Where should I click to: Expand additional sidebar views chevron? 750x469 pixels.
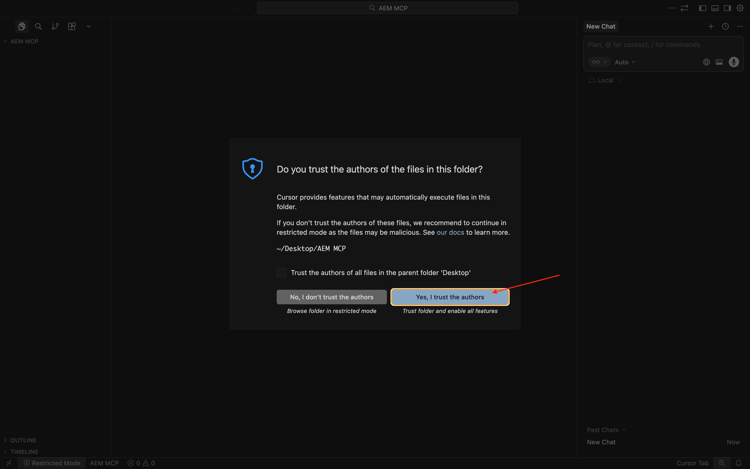coord(88,26)
